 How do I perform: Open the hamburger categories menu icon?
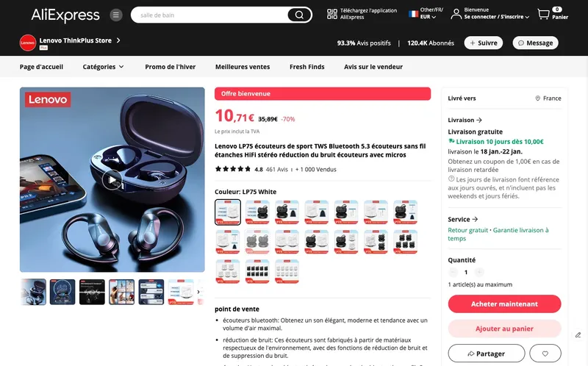point(116,15)
